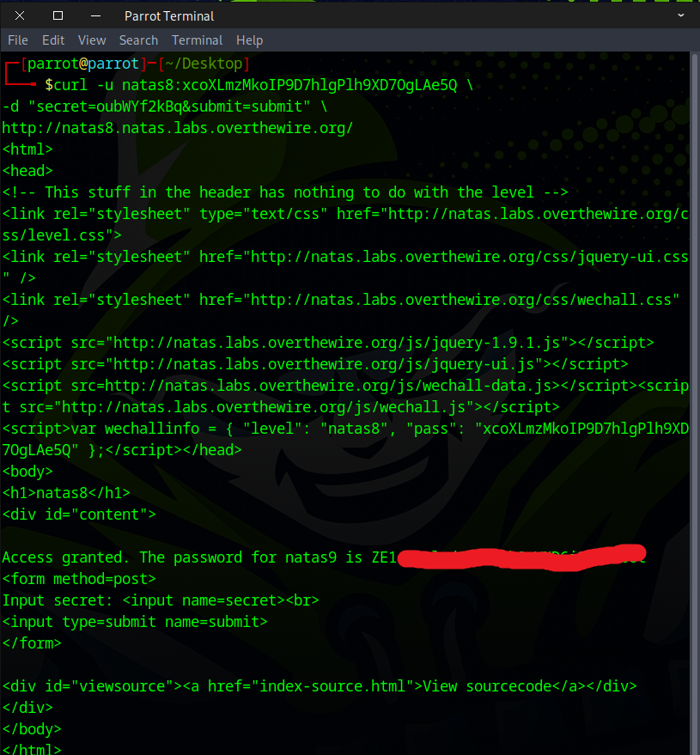Click the curl -u natas8 command line
The width and height of the screenshot is (700, 755).
258,85
